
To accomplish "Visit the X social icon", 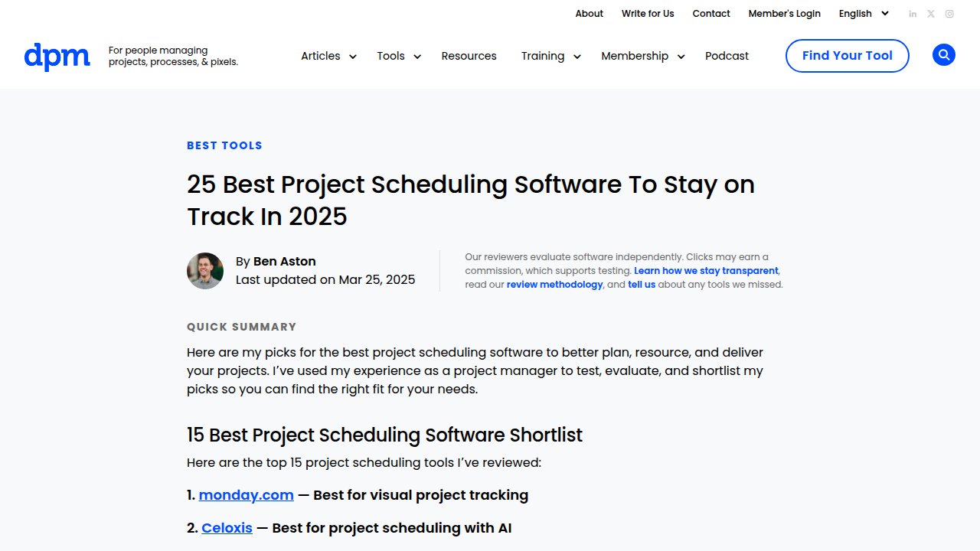I will point(931,14).
